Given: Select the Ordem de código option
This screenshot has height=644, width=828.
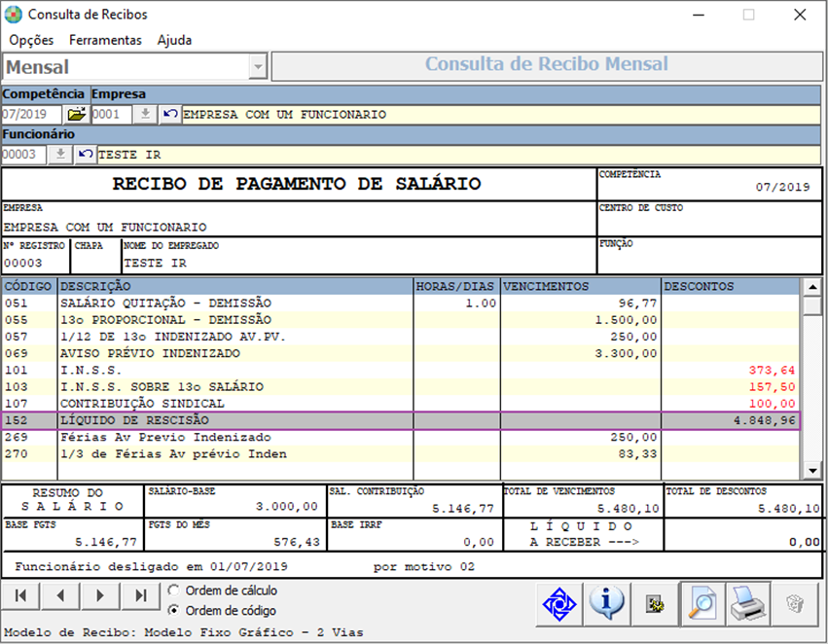Looking at the screenshot, I should pos(222,611).
